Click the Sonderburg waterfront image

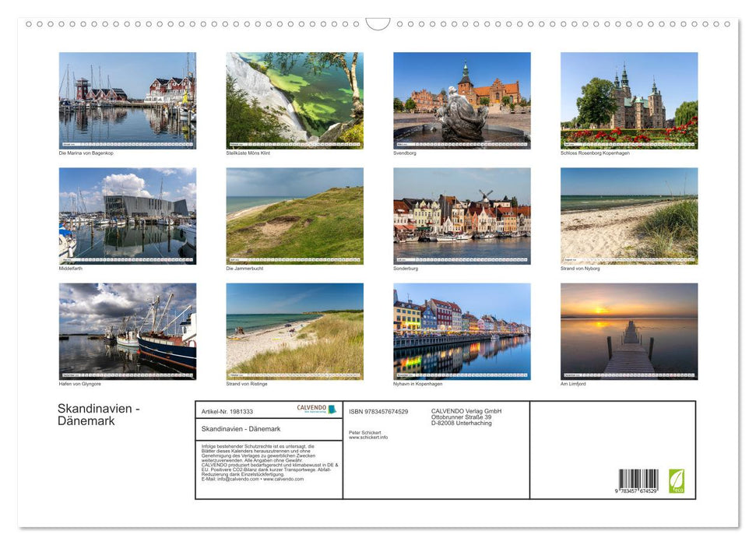tap(462, 216)
